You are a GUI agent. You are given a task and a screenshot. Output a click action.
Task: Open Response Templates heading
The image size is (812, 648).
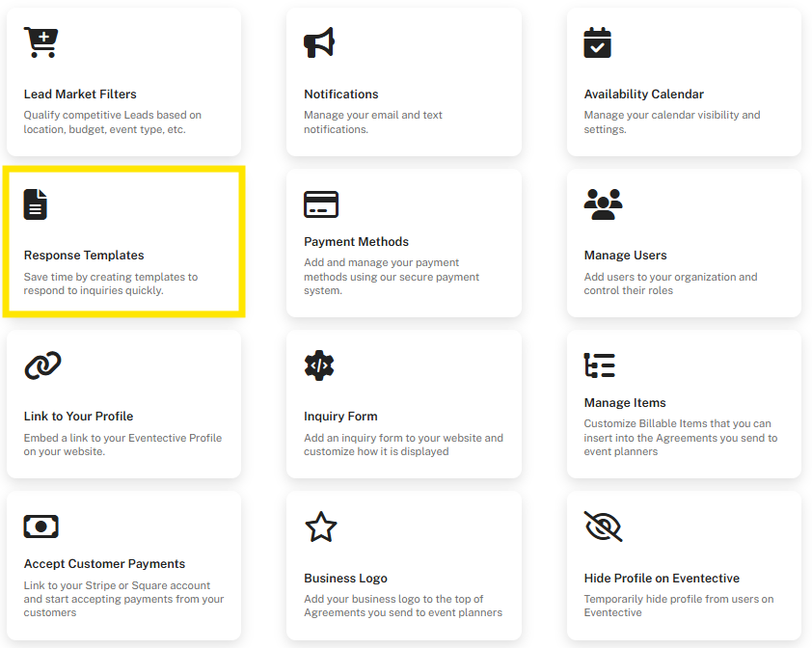point(84,256)
